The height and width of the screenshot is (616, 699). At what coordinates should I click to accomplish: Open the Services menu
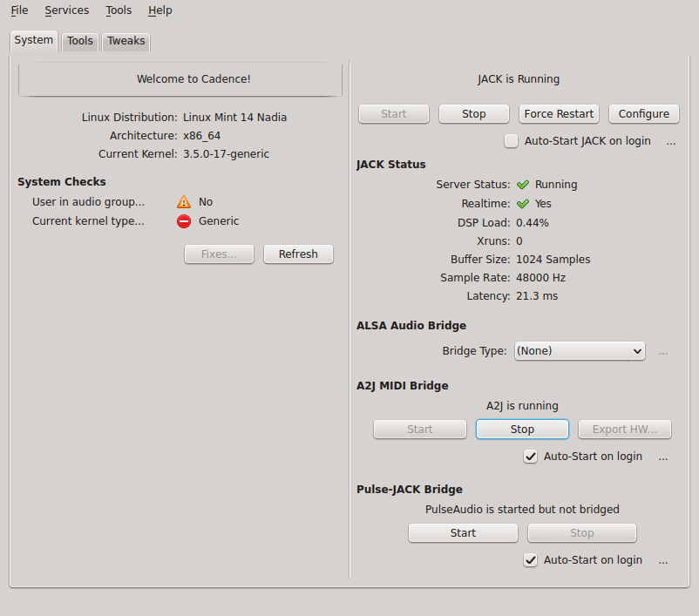click(67, 10)
